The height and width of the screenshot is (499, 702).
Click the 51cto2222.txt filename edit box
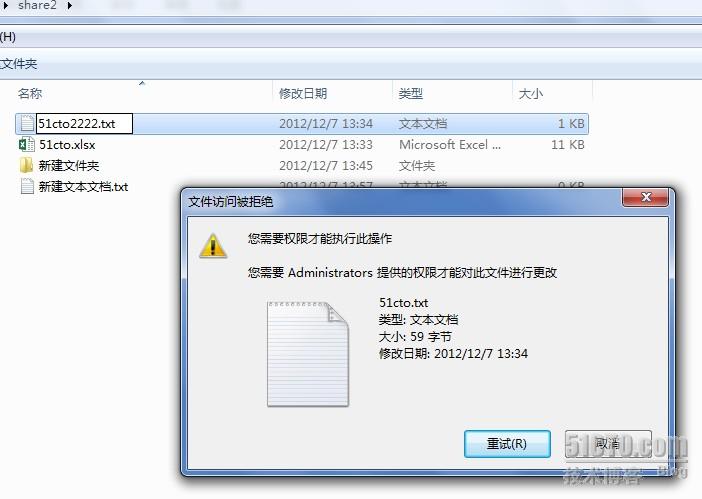click(84, 124)
